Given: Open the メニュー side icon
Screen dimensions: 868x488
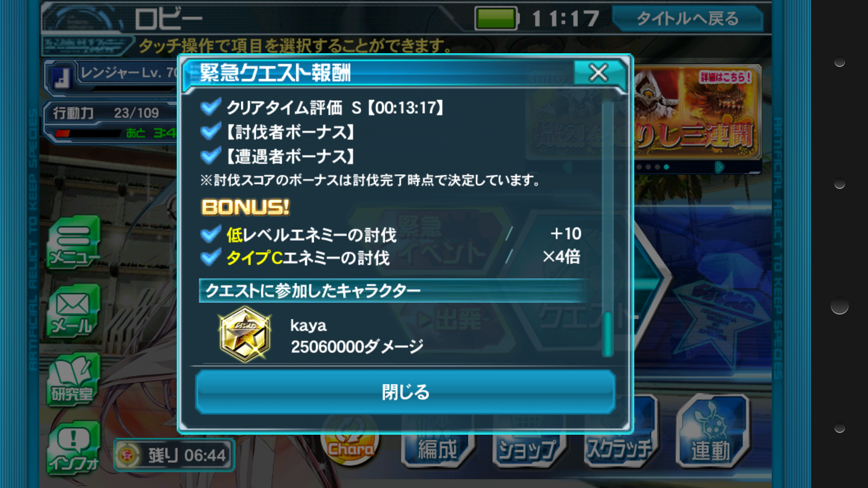Looking at the screenshot, I should 73,243.
